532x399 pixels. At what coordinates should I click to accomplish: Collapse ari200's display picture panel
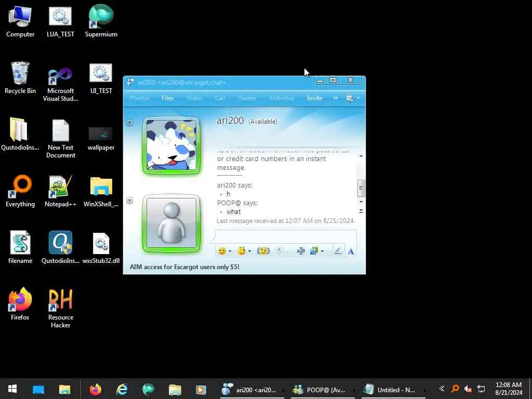(x=129, y=123)
